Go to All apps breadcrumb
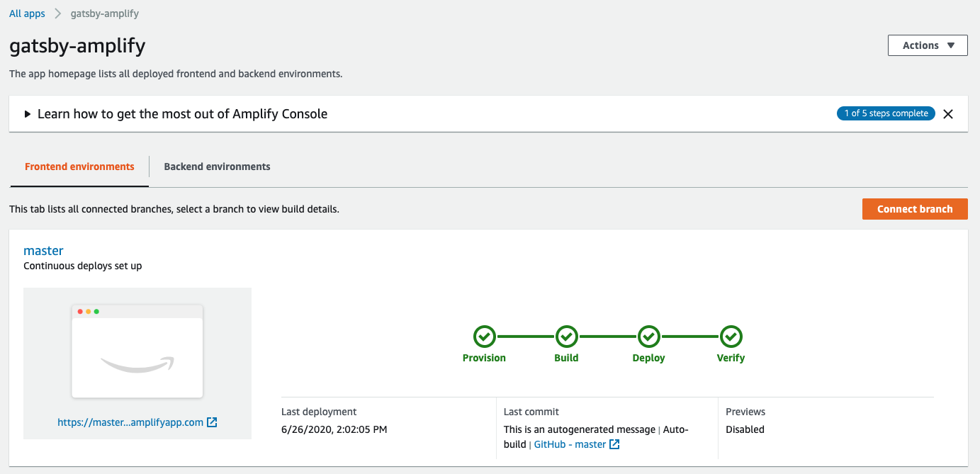The width and height of the screenshot is (980, 474). coord(27,13)
